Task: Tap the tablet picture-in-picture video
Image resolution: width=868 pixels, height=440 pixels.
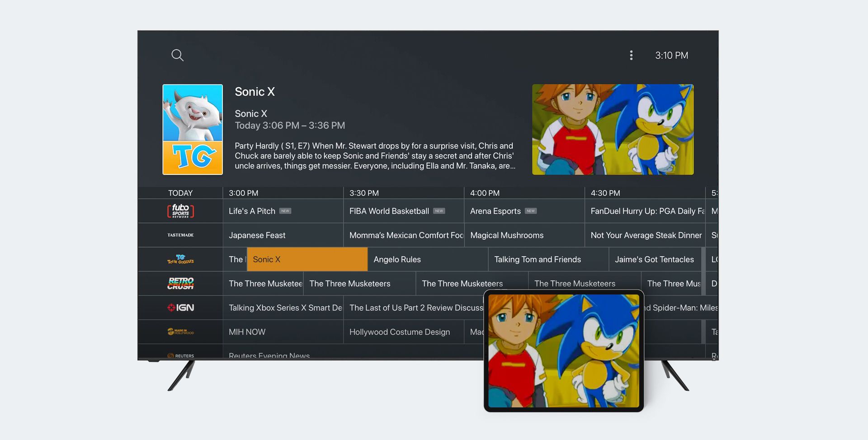Action: point(563,351)
